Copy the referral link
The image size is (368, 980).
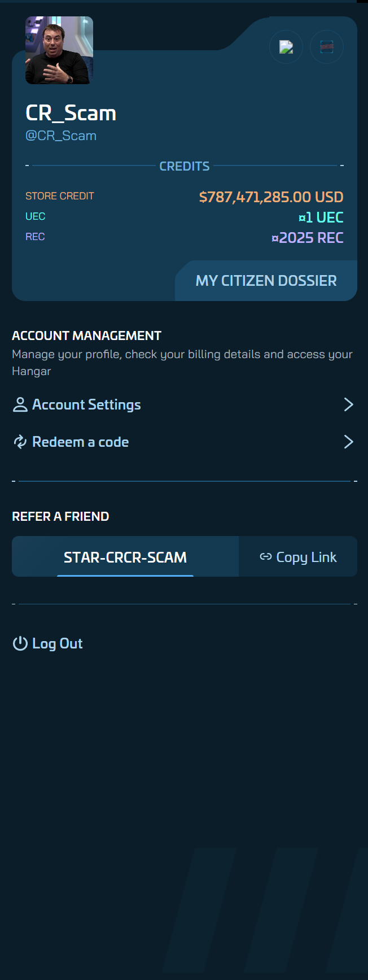coord(298,557)
